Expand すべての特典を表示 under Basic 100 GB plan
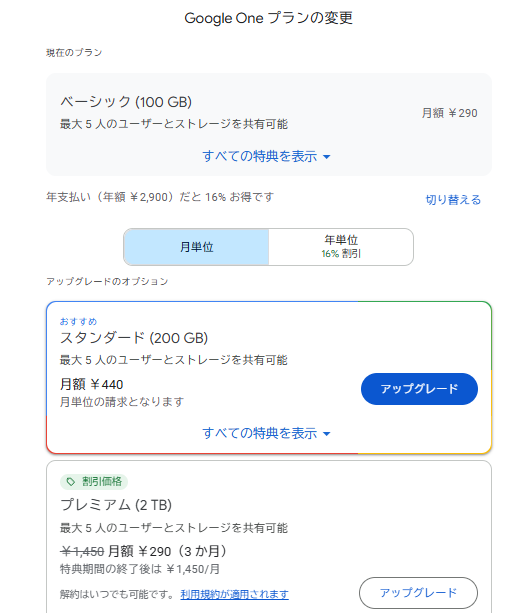 tap(266, 156)
